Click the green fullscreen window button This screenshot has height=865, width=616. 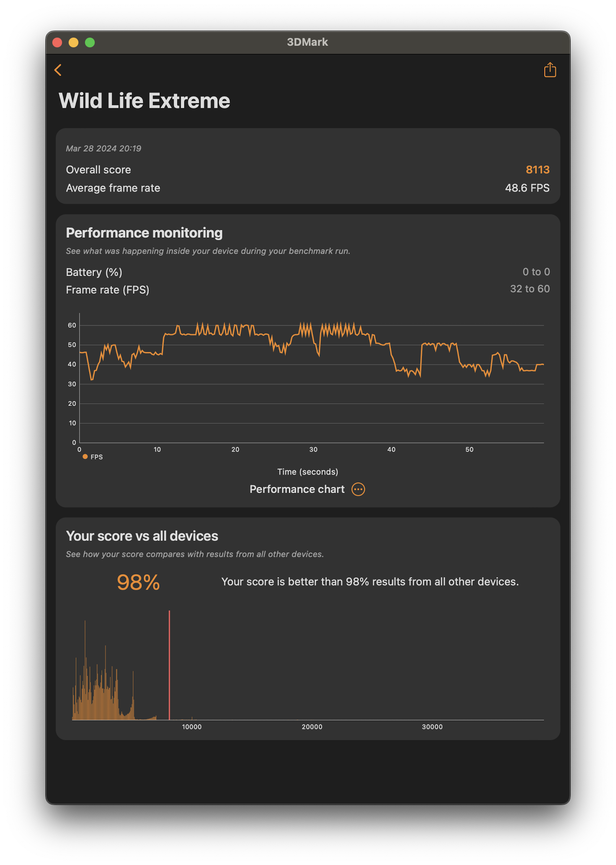click(x=90, y=42)
